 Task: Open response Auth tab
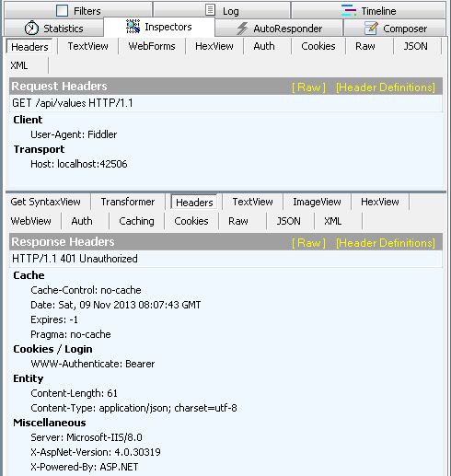tap(82, 221)
